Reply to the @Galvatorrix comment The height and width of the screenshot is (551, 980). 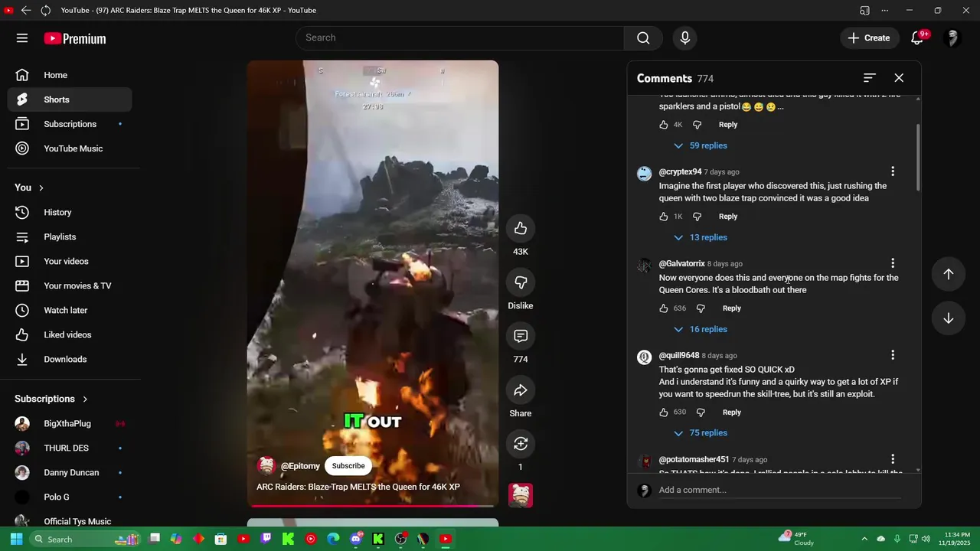732,308
